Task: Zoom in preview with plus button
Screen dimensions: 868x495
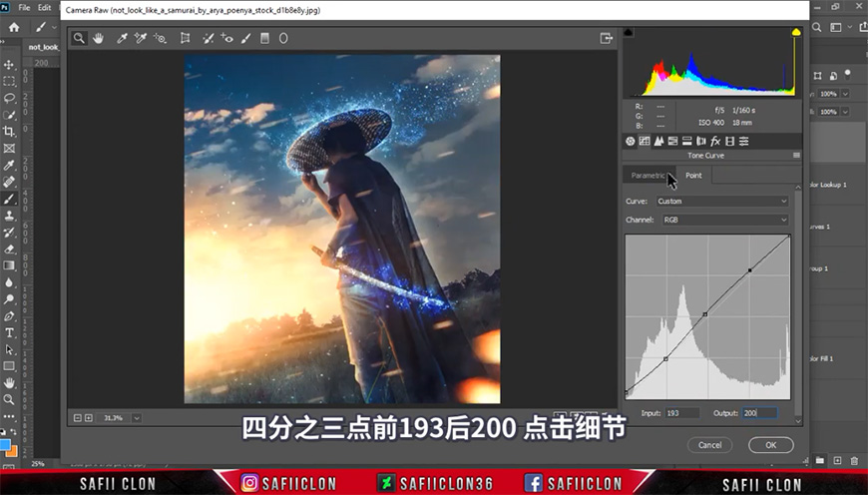Action: (88, 418)
